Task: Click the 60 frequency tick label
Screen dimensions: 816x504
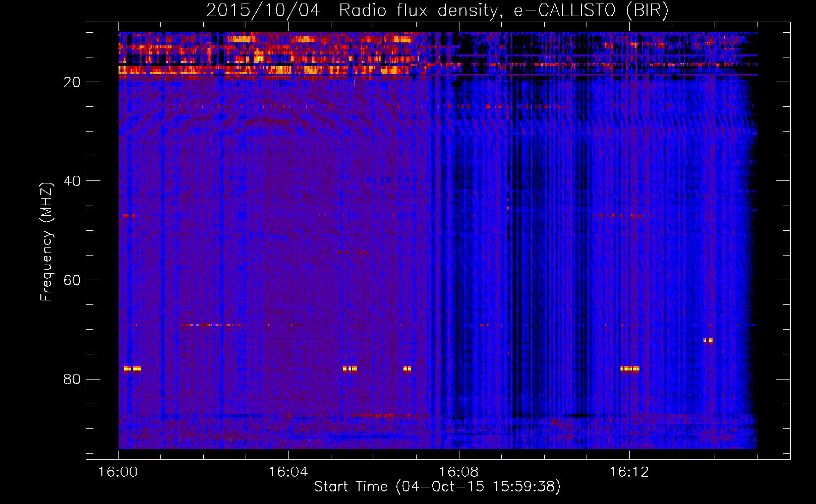Action: 72,280
